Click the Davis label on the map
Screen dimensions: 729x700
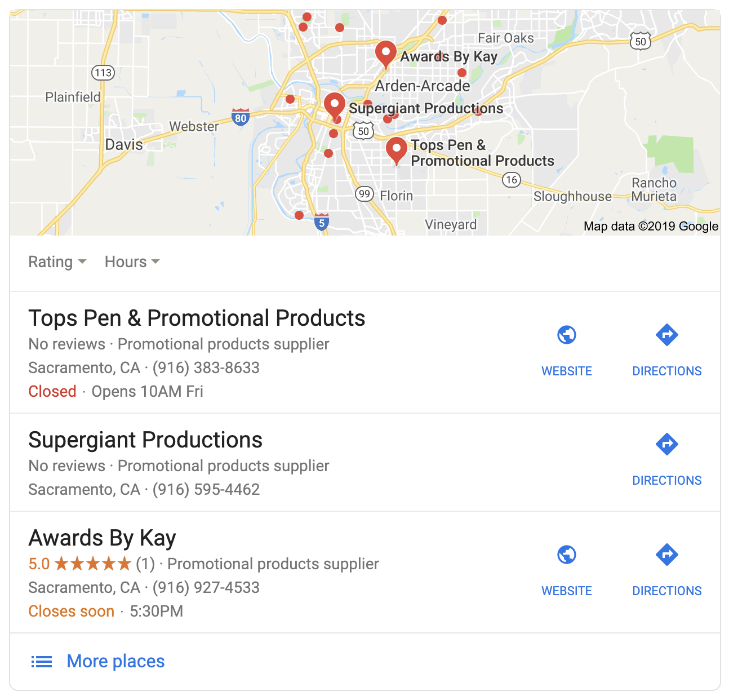click(x=124, y=145)
